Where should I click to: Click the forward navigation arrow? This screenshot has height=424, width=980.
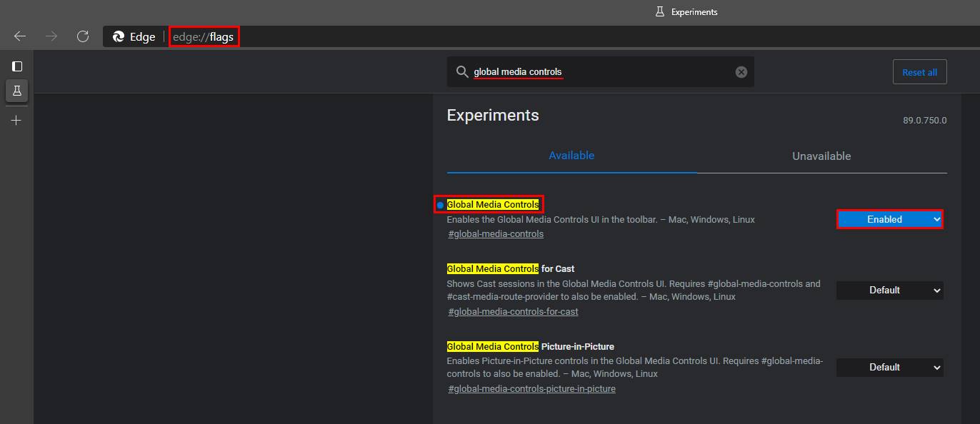(x=51, y=36)
